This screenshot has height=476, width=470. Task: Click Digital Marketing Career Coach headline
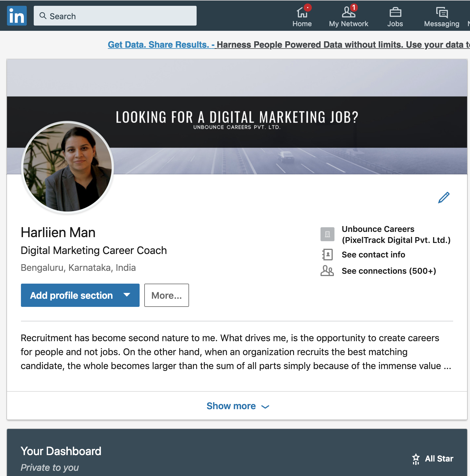pyautogui.click(x=94, y=250)
